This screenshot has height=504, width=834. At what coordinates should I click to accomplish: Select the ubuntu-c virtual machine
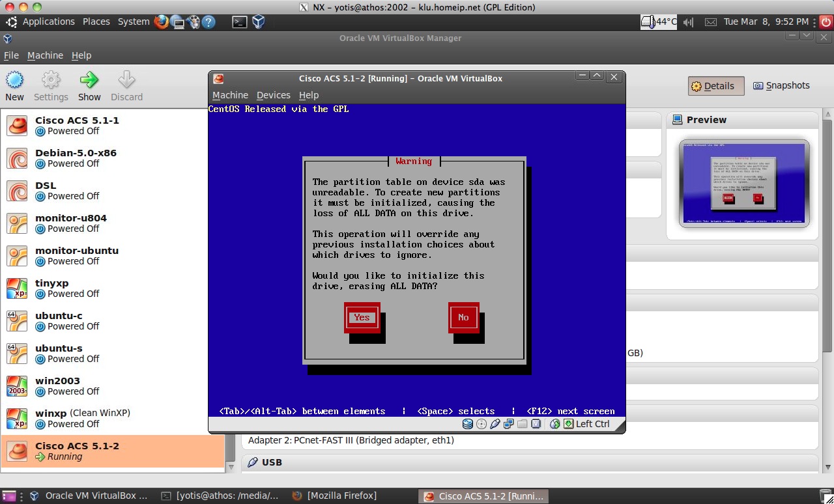[113, 321]
